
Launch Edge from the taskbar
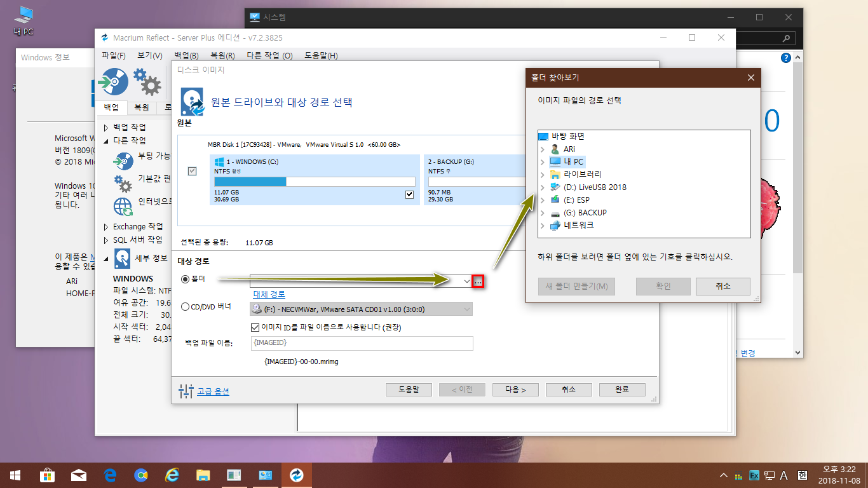[110, 475]
